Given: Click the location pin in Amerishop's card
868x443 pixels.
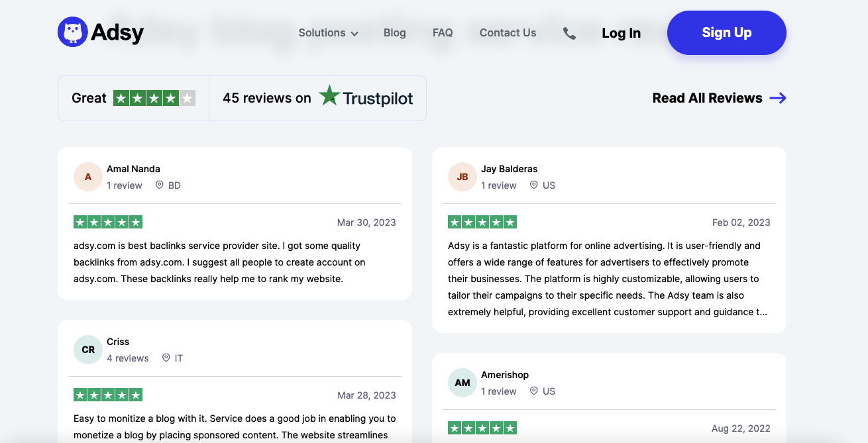Looking at the screenshot, I should pyautogui.click(x=533, y=391).
